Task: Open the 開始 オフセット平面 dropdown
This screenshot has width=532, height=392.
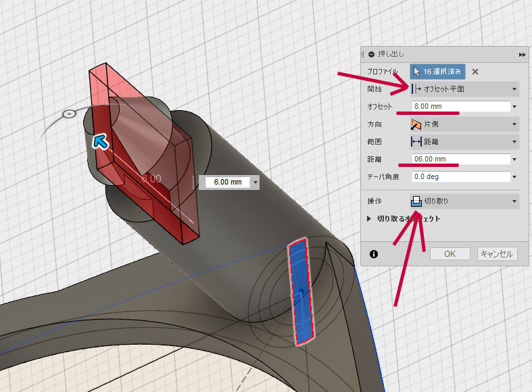Action: (464, 89)
